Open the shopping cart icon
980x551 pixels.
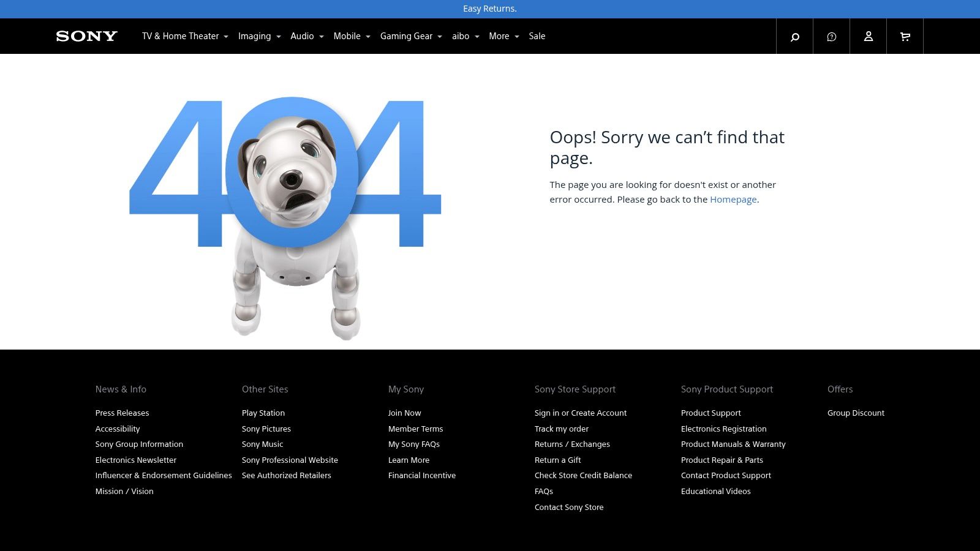(x=905, y=37)
